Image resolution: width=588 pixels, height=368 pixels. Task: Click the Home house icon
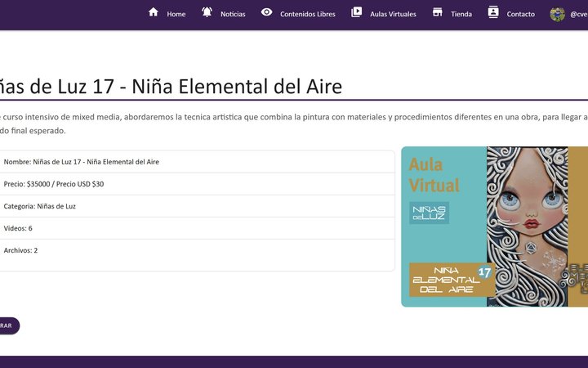153,12
